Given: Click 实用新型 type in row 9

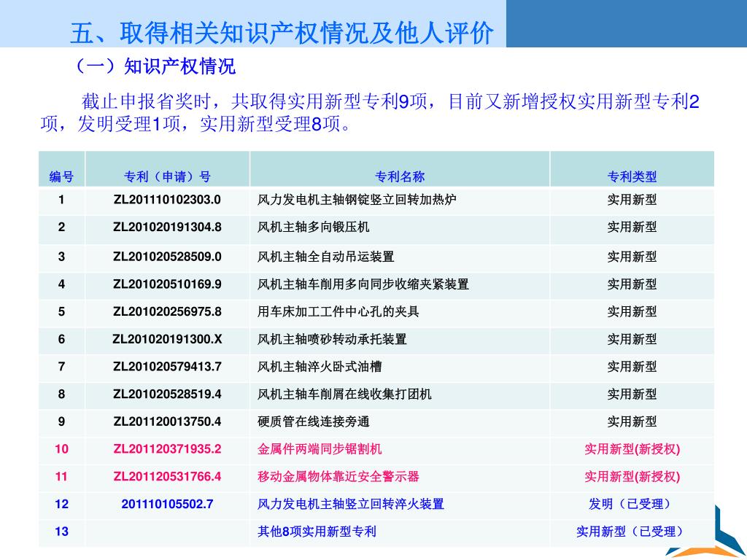Looking at the screenshot, I should [x=632, y=421].
